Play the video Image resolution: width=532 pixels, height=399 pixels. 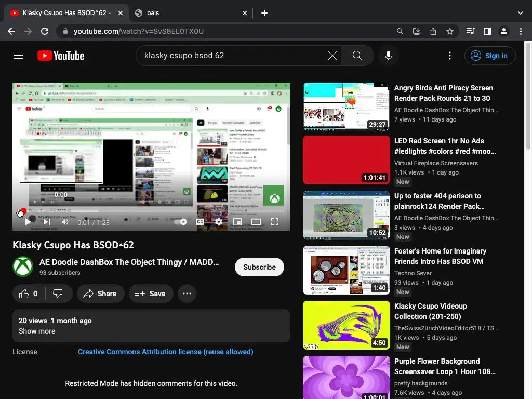pyautogui.click(x=28, y=222)
